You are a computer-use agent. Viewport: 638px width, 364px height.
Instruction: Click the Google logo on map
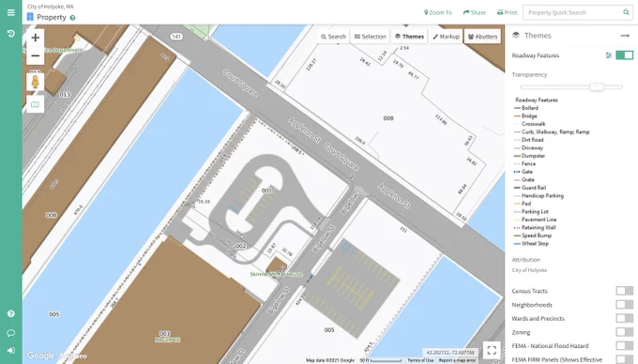(x=40, y=356)
